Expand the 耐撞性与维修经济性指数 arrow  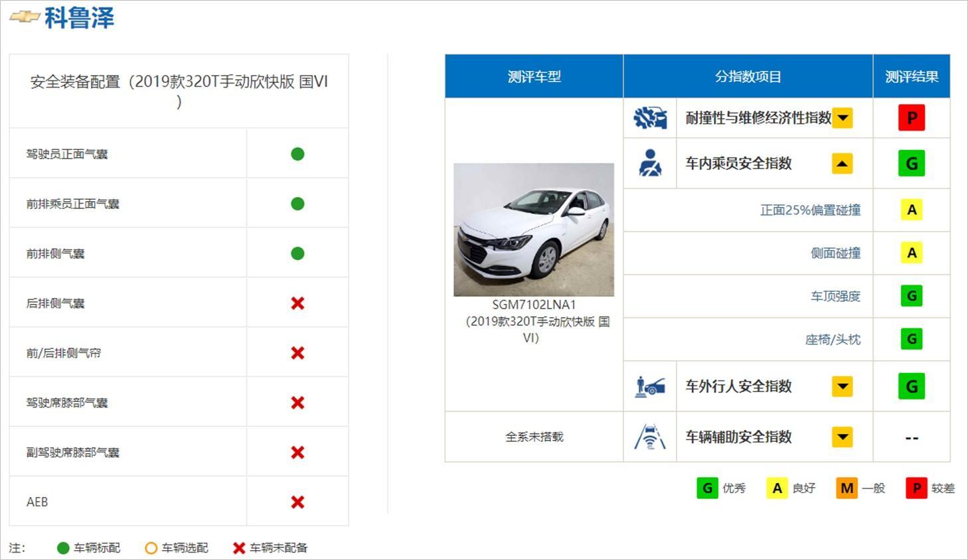843,118
